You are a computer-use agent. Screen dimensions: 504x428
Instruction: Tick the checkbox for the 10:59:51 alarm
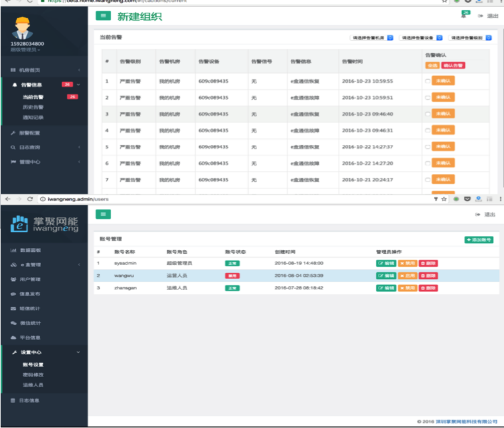coord(427,97)
